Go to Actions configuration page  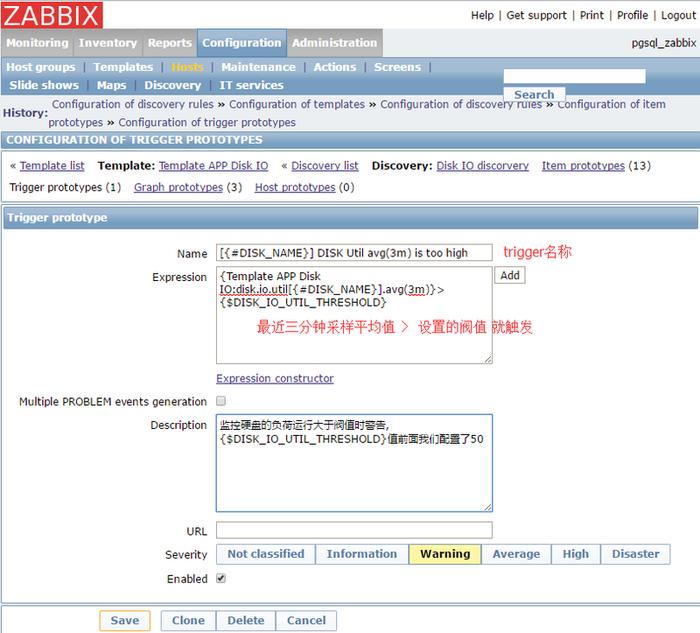pyautogui.click(x=334, y=67)
